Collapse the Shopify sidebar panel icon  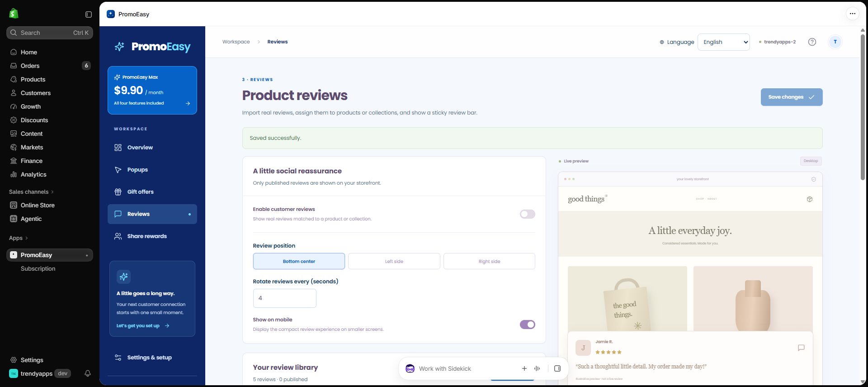pyautogui.click(x=89, y=14)
